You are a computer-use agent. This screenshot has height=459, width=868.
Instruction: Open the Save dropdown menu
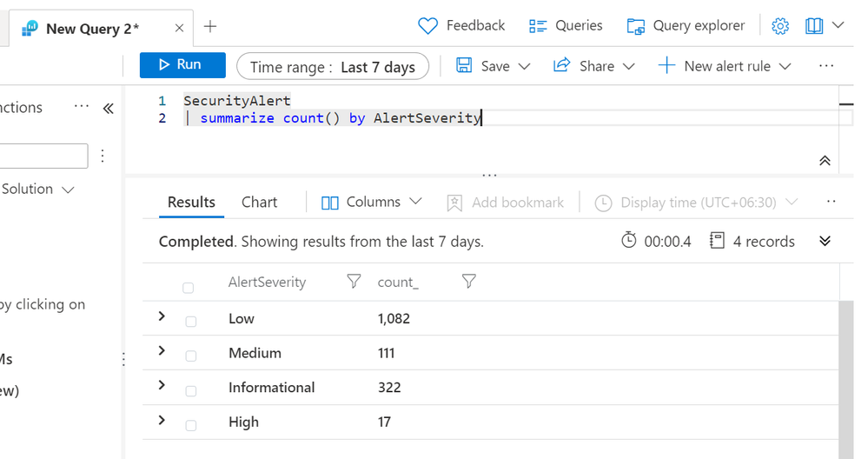point(494,66)
